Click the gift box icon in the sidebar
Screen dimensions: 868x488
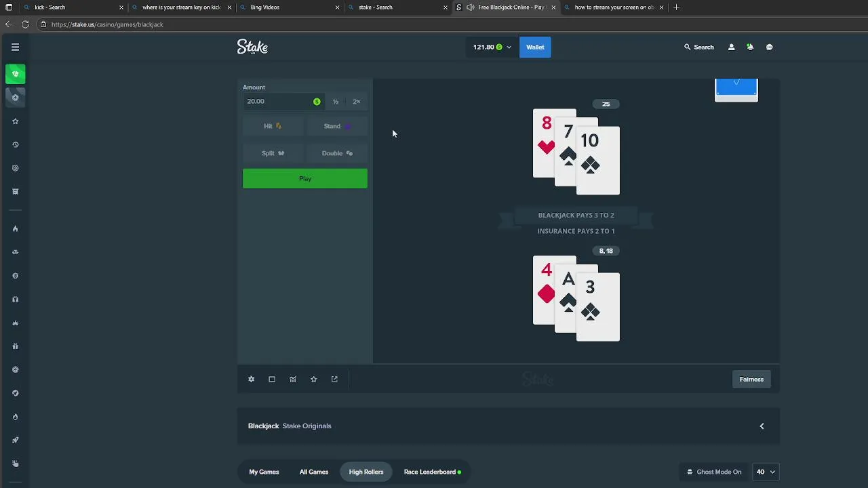coord(15,346)
